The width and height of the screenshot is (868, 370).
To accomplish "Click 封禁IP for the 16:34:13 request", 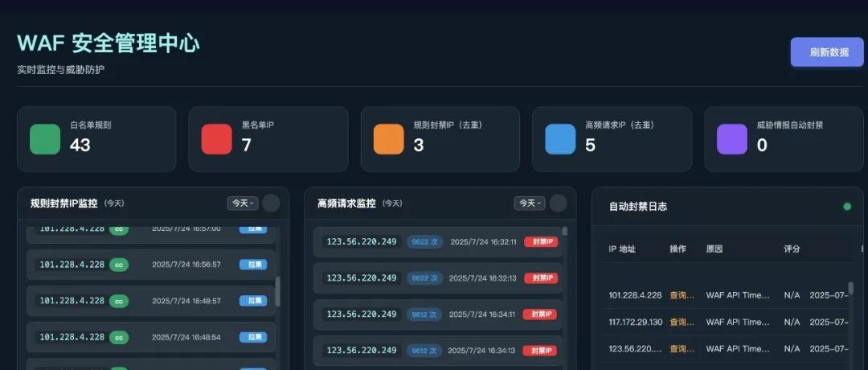I will pos(540,351).
